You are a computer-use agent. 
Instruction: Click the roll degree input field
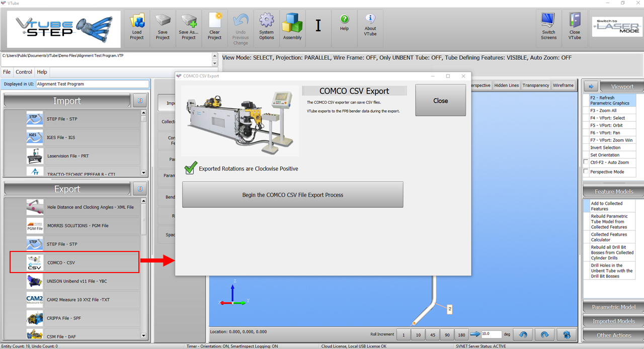[x=492, y=334]
